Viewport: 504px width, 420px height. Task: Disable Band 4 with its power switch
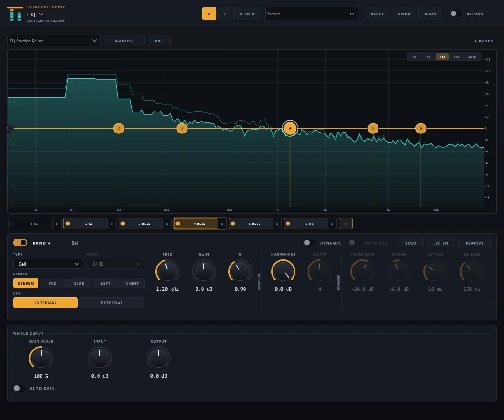[x=20, y=243]
